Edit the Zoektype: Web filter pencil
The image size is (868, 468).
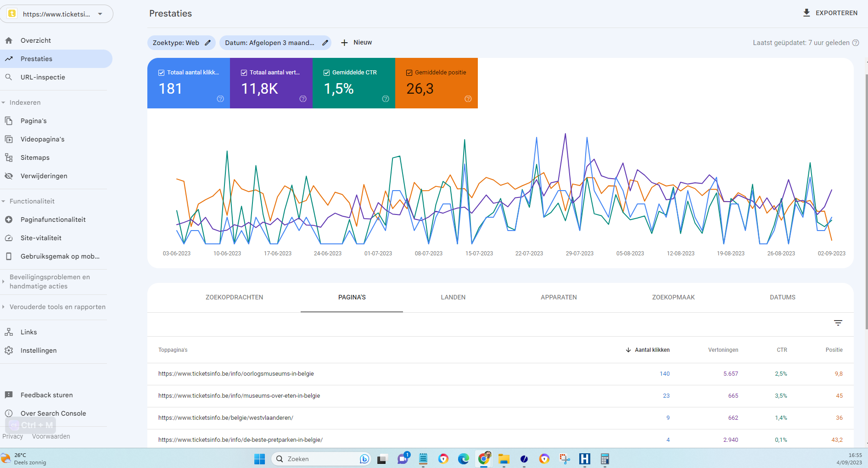coord(207,43)
